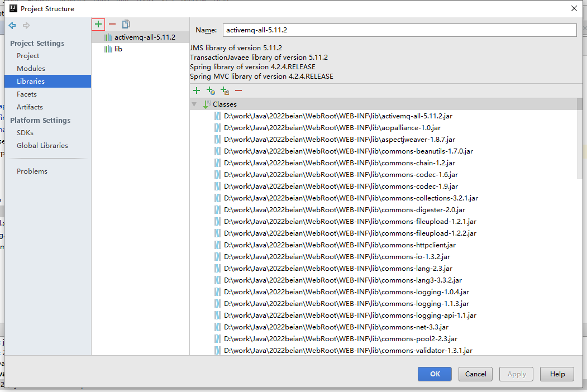This screenshot has width=587, height=392.
Task: Select commons-logging-api-1.1.jar row
Action: click(383, 315)
